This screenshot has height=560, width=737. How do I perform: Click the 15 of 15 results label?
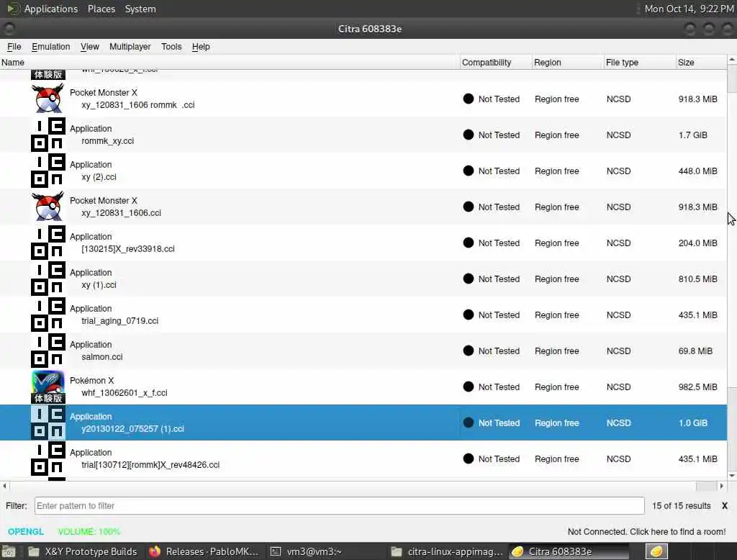pos(681,505)
